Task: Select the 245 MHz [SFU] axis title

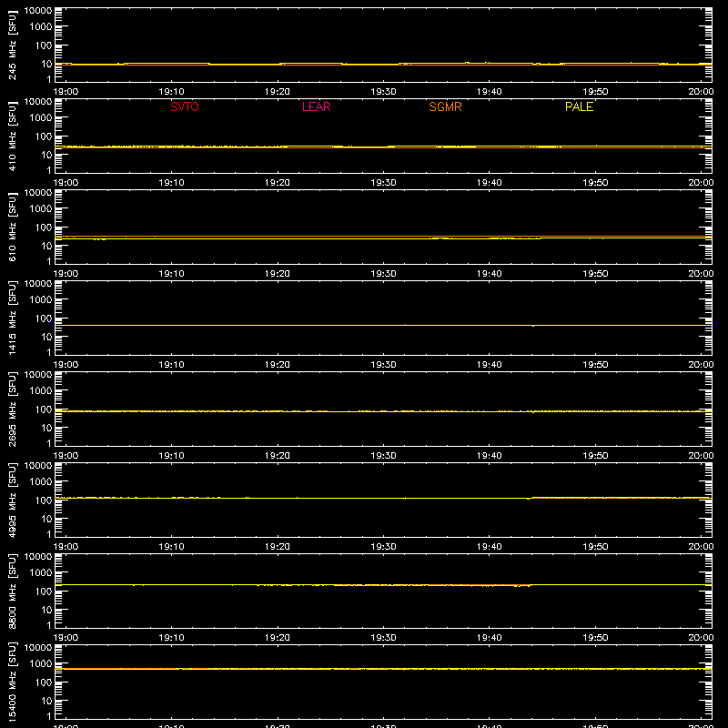Action: point(13,45)
